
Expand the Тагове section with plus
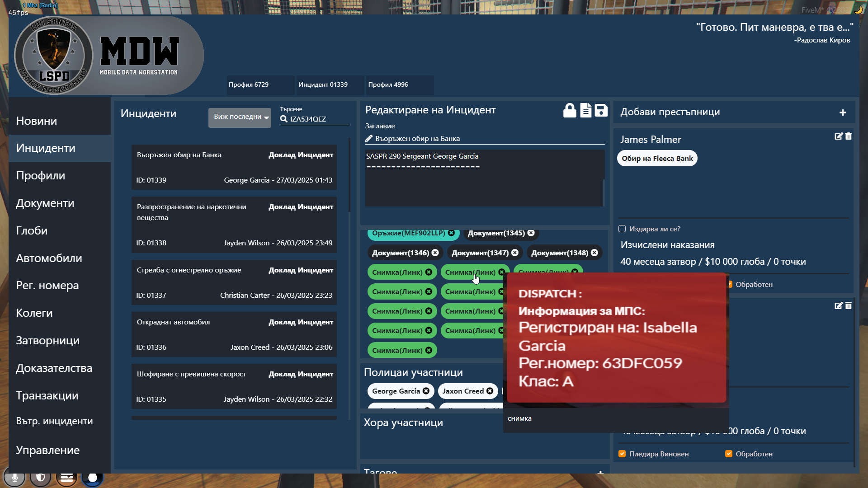600,472
